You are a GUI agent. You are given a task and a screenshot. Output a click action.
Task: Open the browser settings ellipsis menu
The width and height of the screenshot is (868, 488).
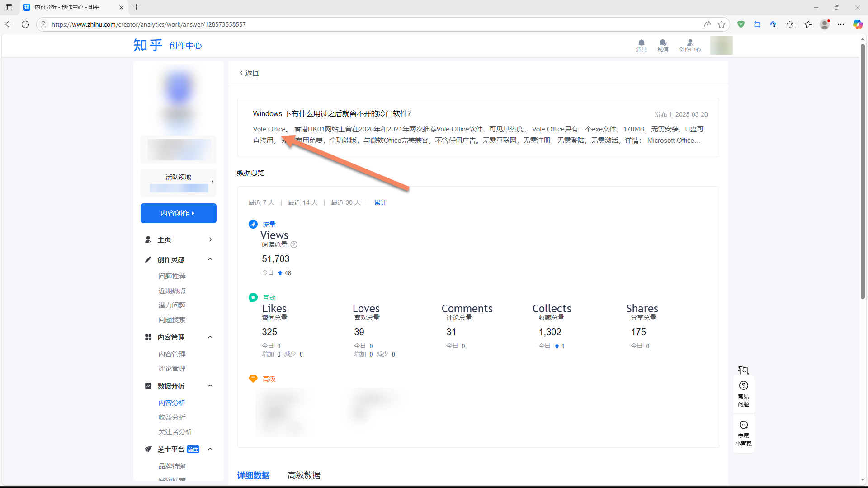841,24
